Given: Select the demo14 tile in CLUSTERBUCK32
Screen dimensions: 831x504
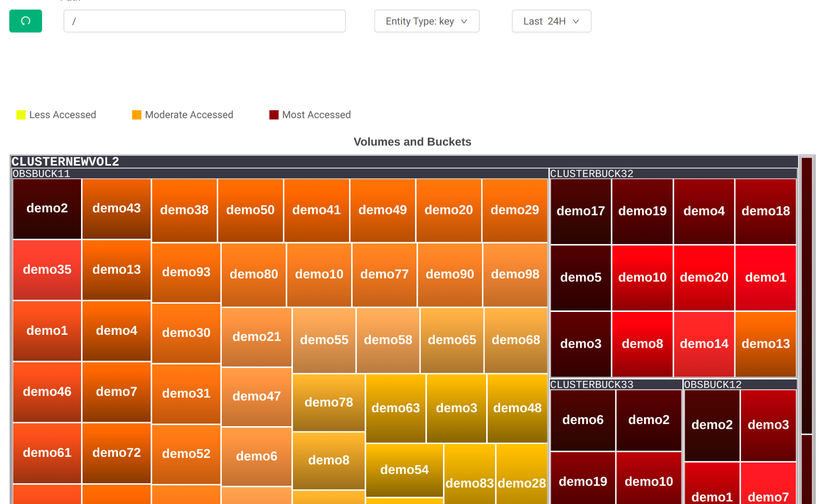Looking at the screenshot, I should point(704,344).
